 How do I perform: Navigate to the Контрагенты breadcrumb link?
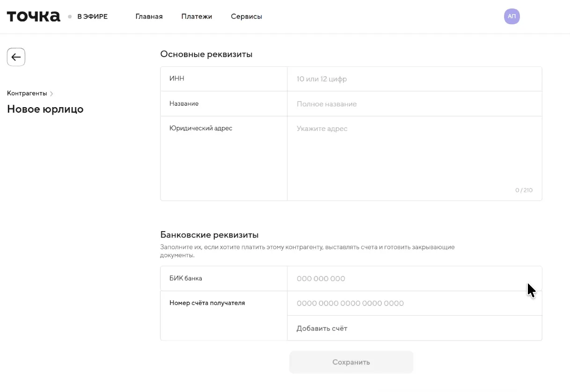tap(27, 93)
